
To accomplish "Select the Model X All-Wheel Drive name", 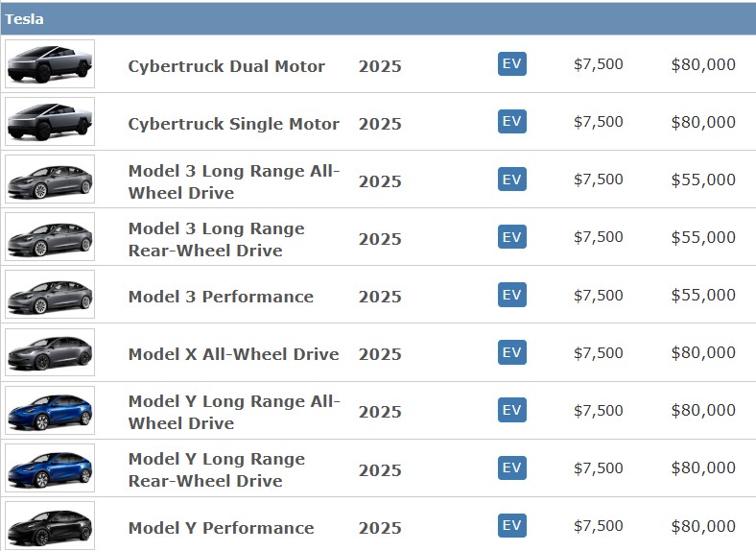I will pos(234,354).
